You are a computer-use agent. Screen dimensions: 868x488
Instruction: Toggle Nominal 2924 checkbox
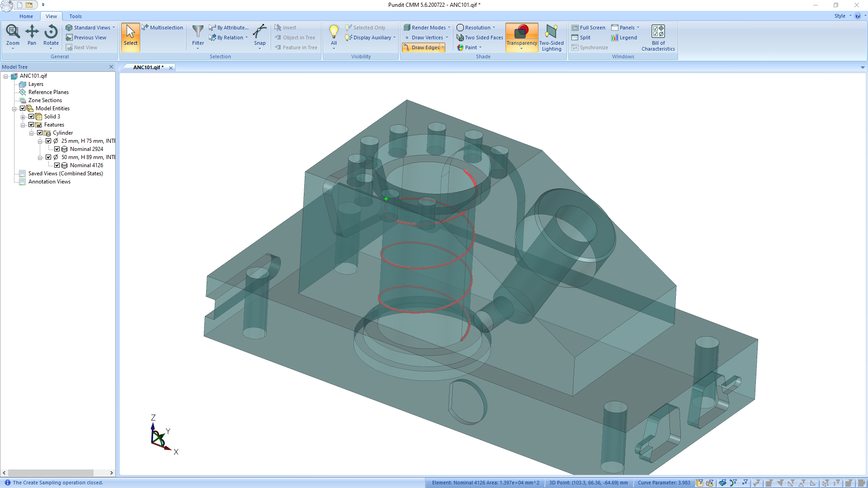click(57, 149)
